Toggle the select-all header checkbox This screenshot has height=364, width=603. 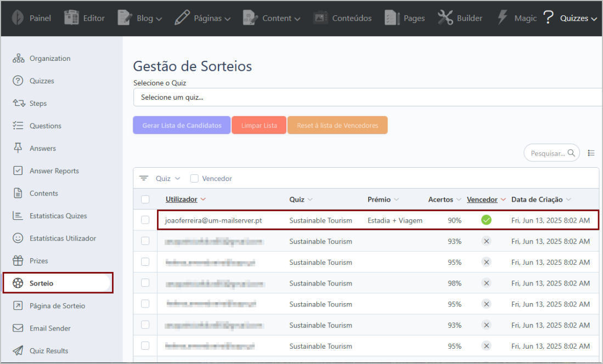tap(145, 199)
